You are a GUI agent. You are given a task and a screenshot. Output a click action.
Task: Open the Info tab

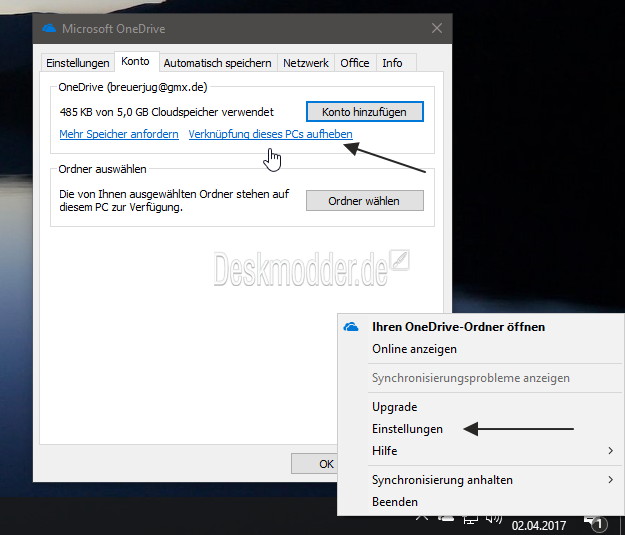tap(392, 63)
